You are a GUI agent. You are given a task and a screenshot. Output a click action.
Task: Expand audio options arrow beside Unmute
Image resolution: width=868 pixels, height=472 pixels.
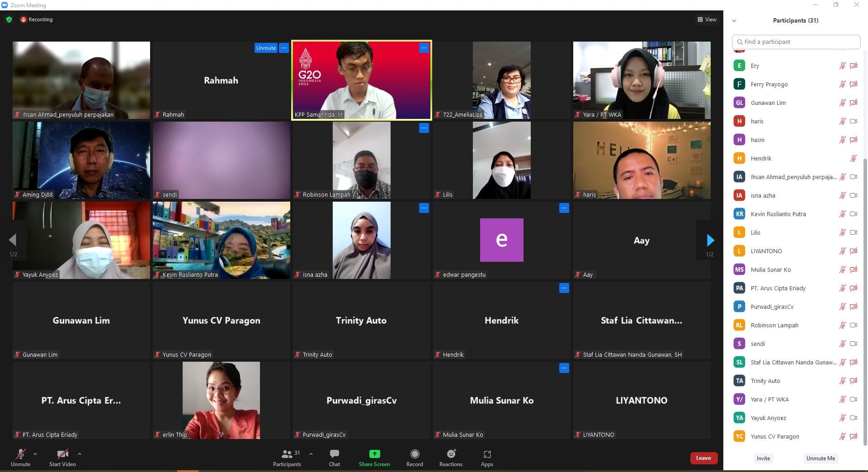tap(35, 454)
